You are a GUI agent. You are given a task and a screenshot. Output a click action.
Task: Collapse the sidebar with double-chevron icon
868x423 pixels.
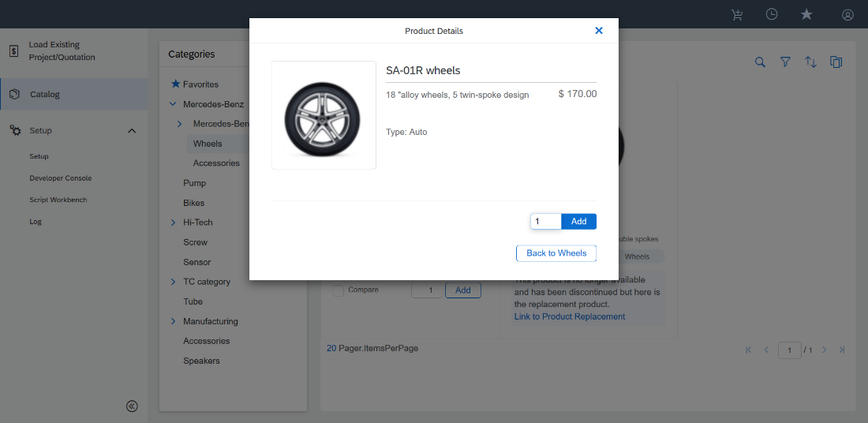[132, 406]
